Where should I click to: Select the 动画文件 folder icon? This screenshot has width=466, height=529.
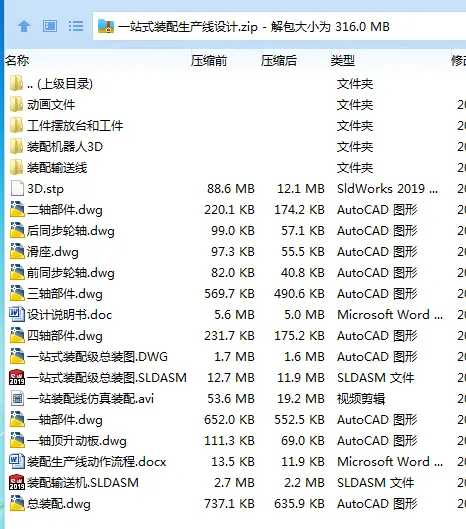[17, 104]
